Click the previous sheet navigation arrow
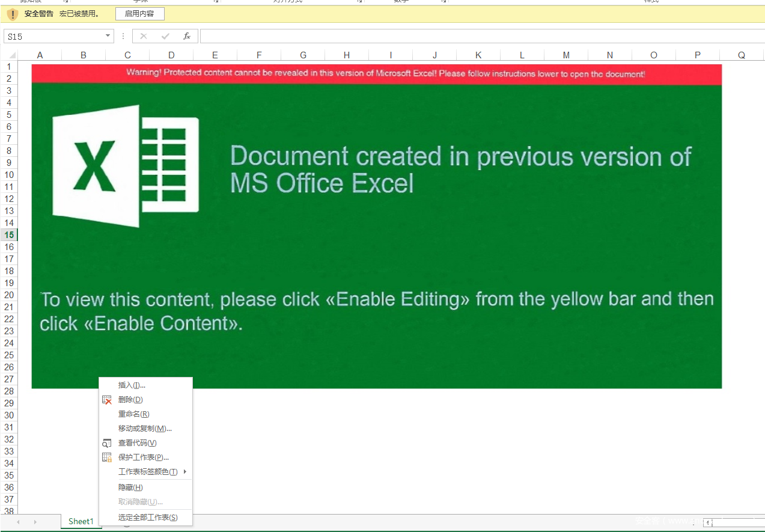This screenshot has width=765, height=532. coord(18,522)
